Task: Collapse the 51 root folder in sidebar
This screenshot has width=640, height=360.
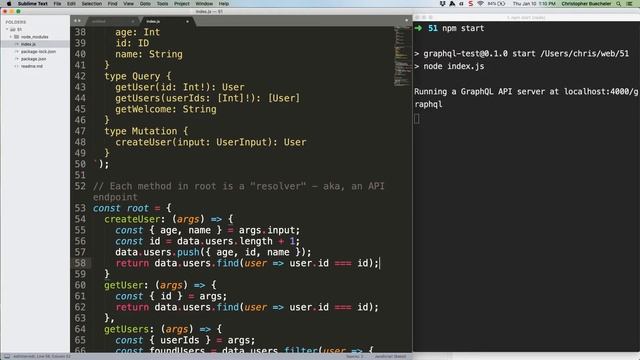Action: point(7,29)
